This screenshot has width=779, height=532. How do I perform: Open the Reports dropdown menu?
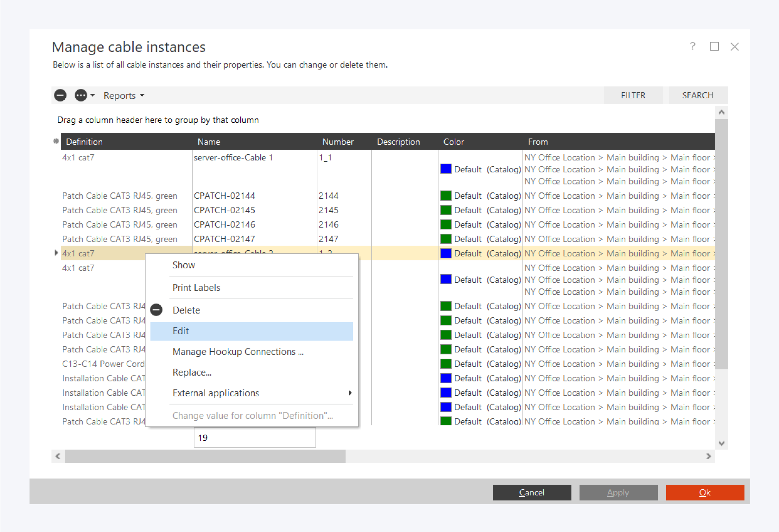tap(123, 95)
